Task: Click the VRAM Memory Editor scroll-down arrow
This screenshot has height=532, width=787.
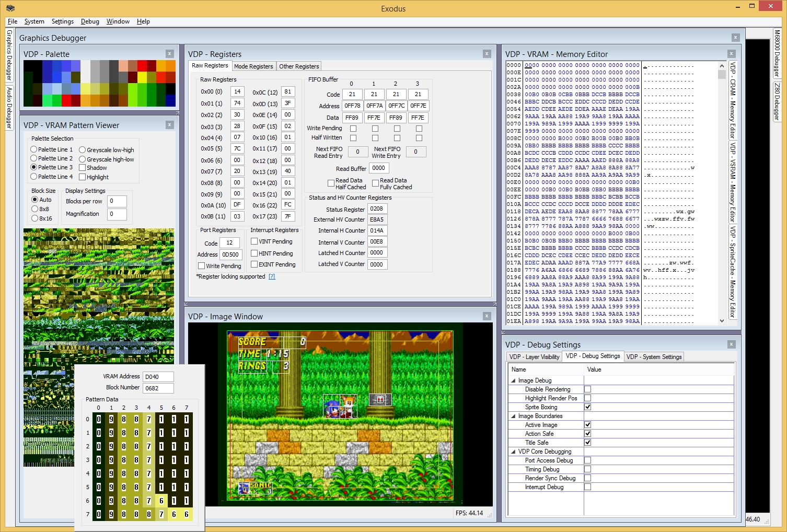Action: [722, 321]
